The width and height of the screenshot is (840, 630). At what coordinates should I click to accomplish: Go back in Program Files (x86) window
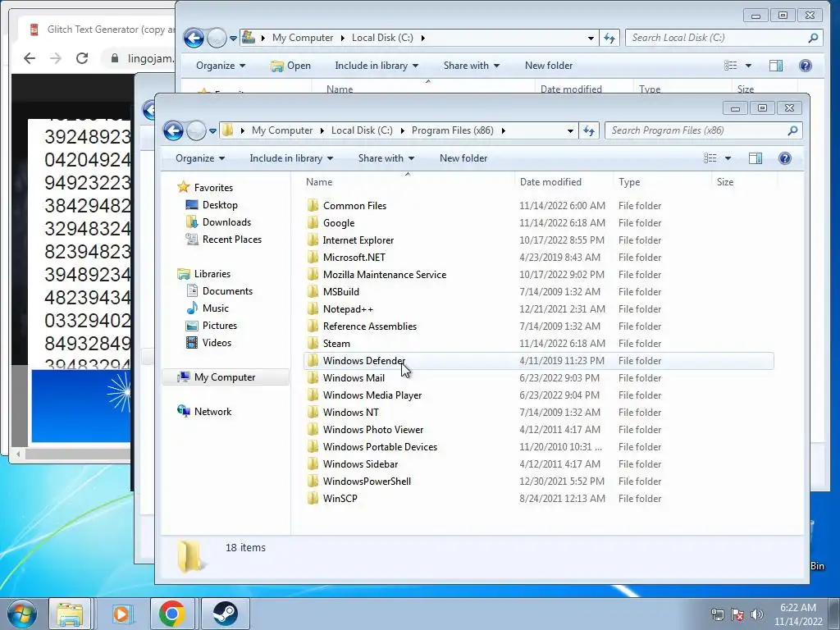point(174,130)
